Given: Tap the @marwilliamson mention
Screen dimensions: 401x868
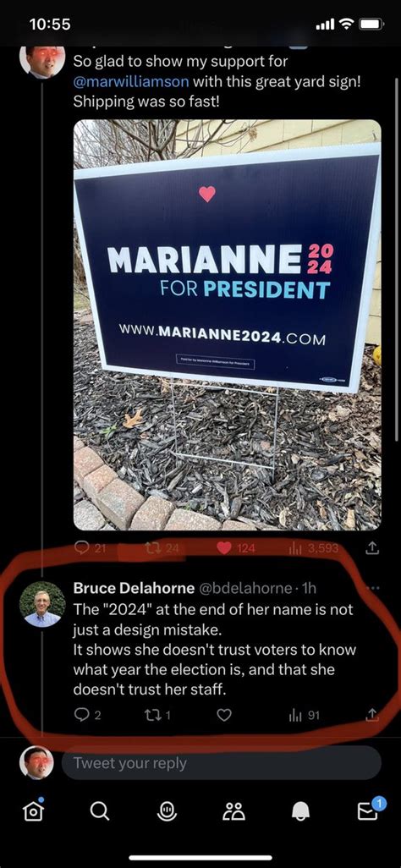Looking at the screenshot, I should pos(131,82).
